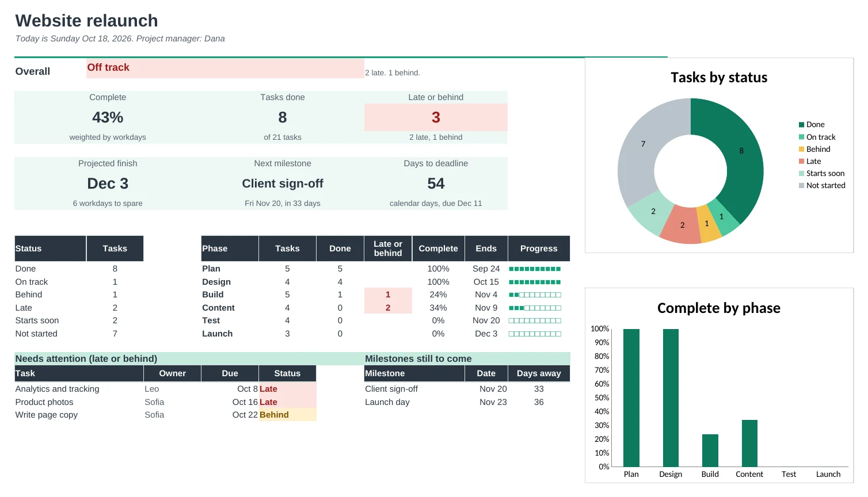Click the Plan bar in phase chart
Screen dimensions: 868x497
coord(631,397)
